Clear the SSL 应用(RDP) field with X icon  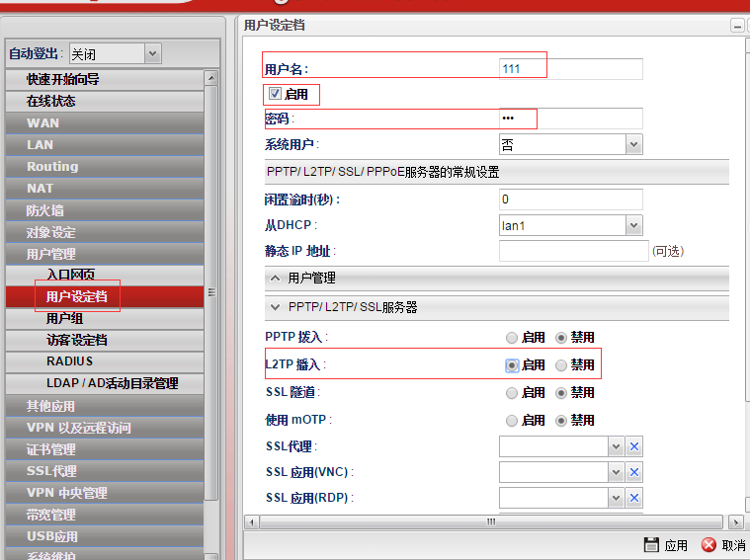(x=634, y=498)
